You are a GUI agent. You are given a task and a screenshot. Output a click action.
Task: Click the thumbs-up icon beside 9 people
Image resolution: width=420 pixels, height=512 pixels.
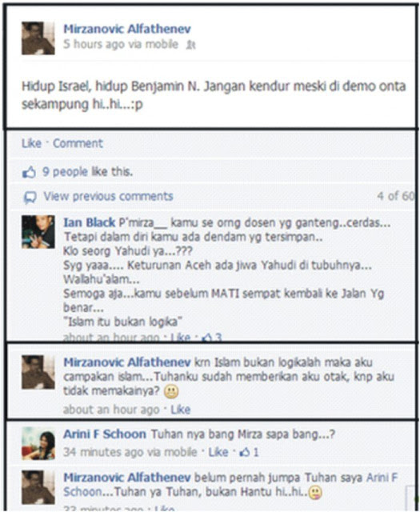(x=29, y=172)
